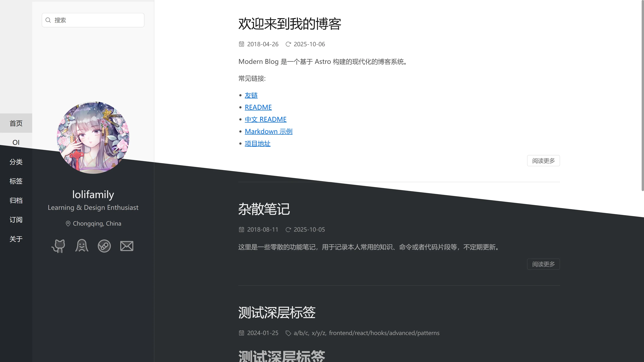This screenshot has width=644, height=362.
Task: Click inside the 搜索 input field
Action: [x=93, y=20]
